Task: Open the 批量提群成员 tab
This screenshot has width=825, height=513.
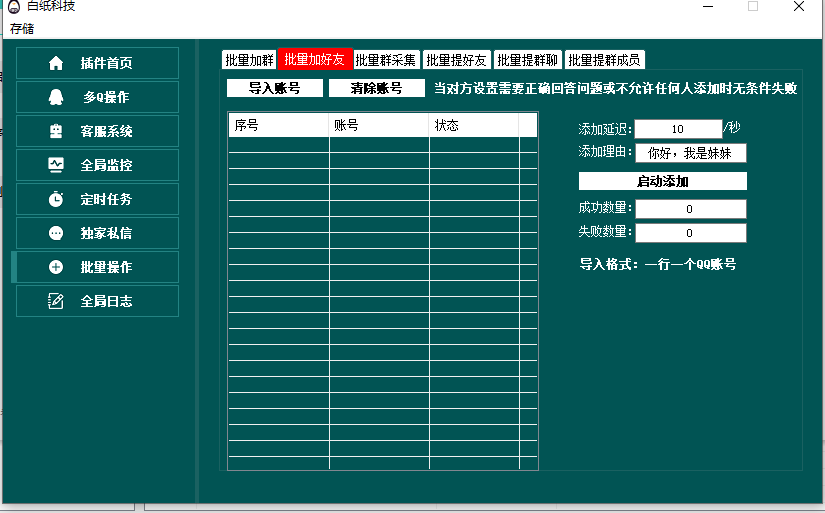Action: tap(605, 60)
